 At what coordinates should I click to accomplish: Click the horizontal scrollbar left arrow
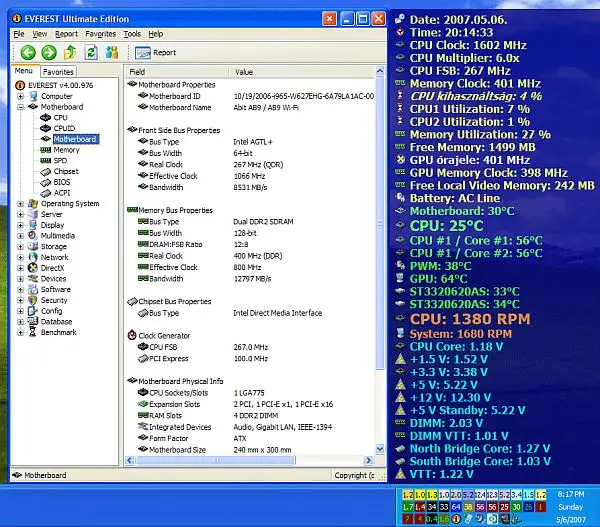(129, 460)
